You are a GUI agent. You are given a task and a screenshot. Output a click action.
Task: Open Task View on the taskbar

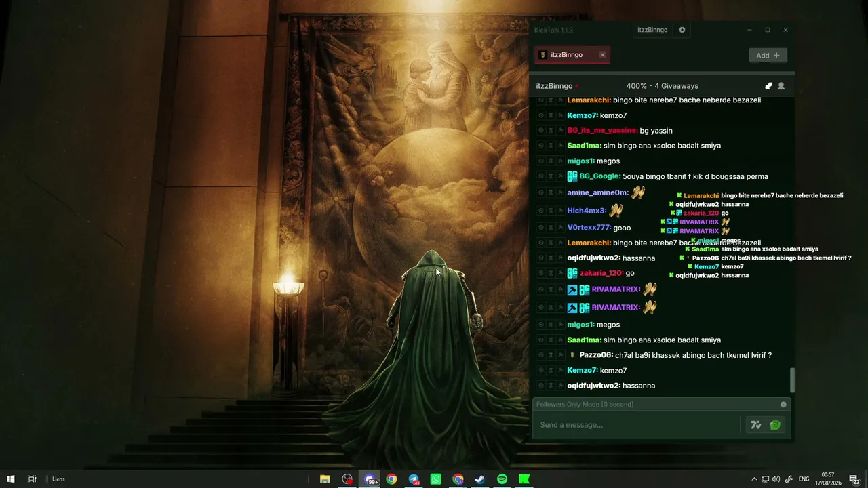[32, 479]
